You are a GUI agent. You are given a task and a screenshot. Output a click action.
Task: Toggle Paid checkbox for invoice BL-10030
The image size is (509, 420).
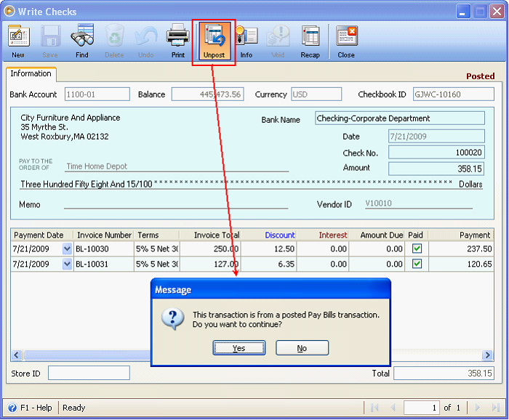point(417,249)
